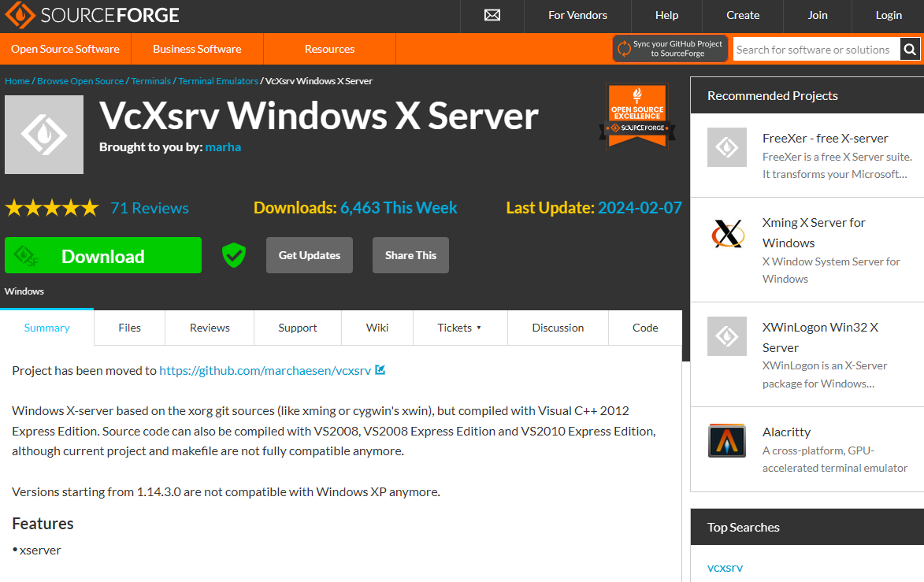Screen dimensions: 924x582
Task: Expand the Tickets dropdown arrow
Action: (478, 328)
